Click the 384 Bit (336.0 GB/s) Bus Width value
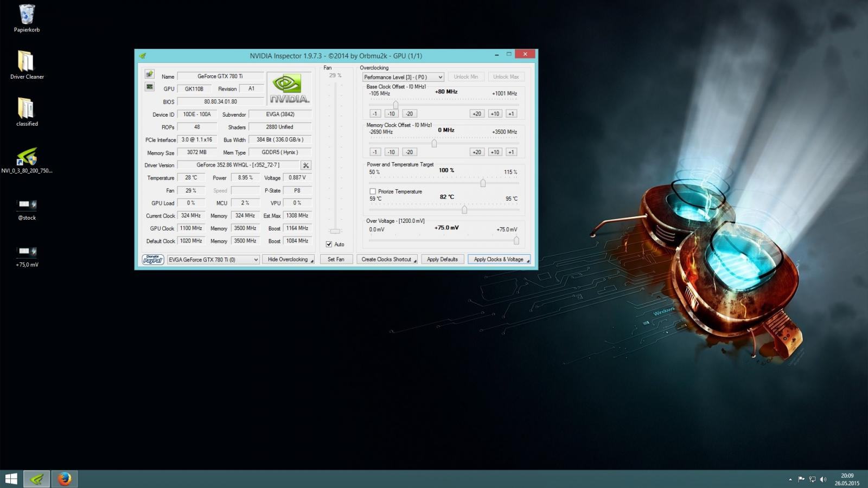The height and width of the screenshot is (488, 868). (x=280, y=139)
